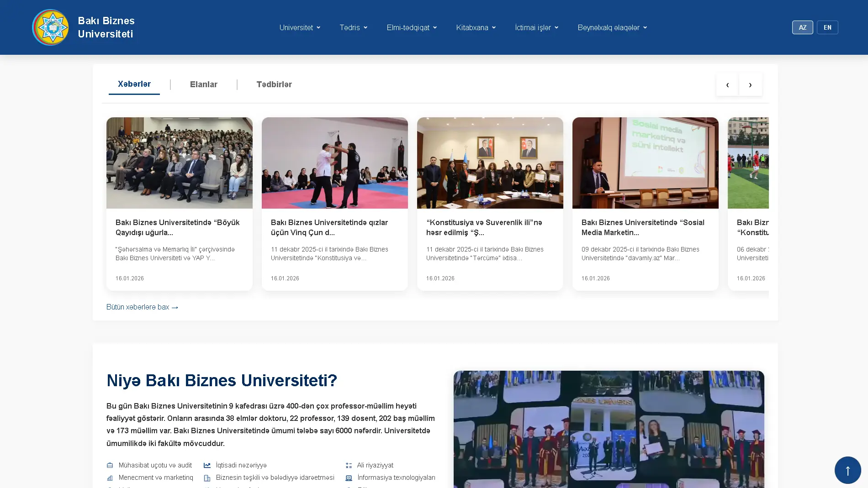The height and width of the screenshot is (488, 868).
Task: Select the AZ language option
Action: tap(802, 27)
